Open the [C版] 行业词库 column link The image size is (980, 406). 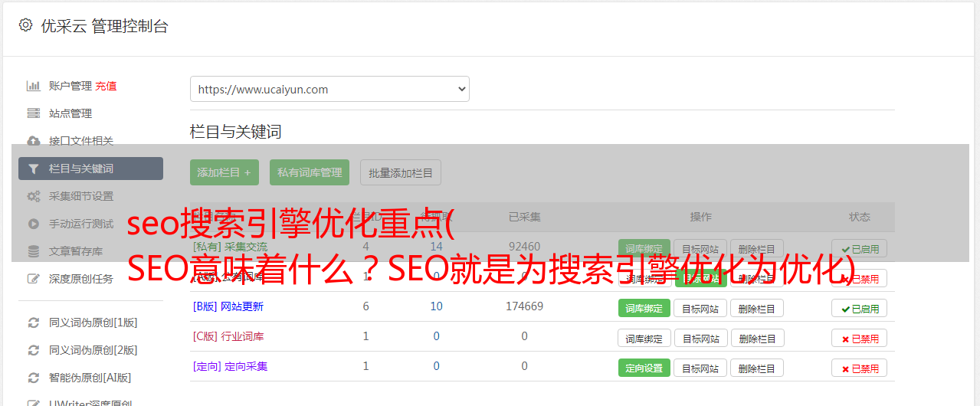228,336
